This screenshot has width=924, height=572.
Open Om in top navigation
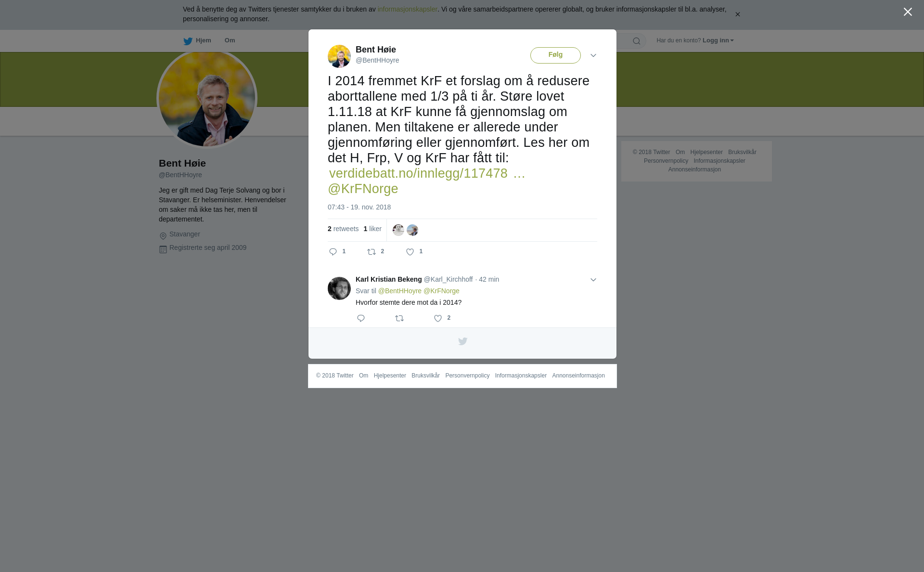pos(230,40)
